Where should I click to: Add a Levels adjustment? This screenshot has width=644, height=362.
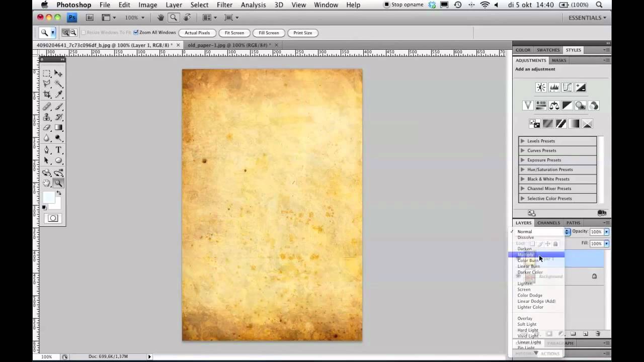tap(554, 87)
